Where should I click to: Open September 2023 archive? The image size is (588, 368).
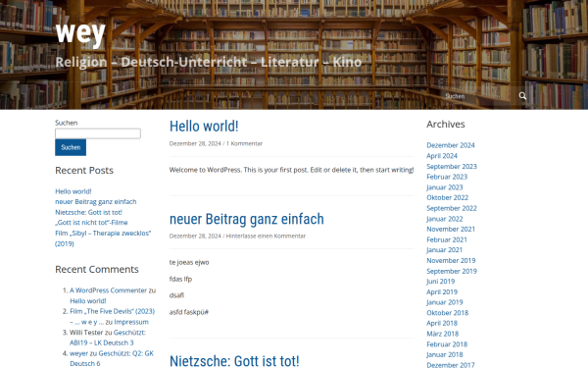[x=452, y=167]
